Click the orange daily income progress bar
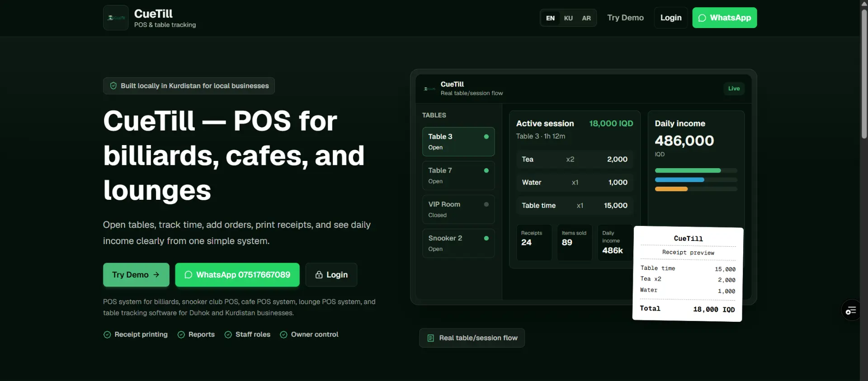 [671, 189]
